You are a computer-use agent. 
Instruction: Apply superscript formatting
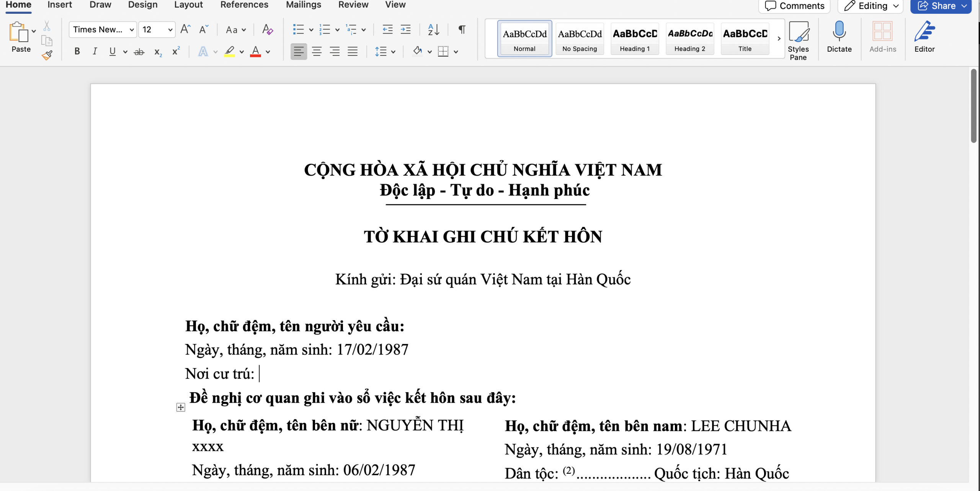pos(176,51)
